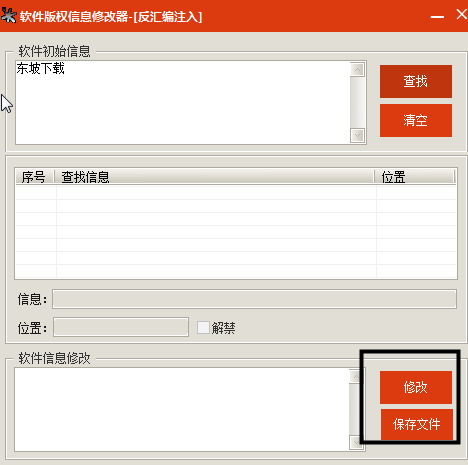Clear the text with the 清空 button
This screenshot has width=468, height=465.
click(416, 120)
